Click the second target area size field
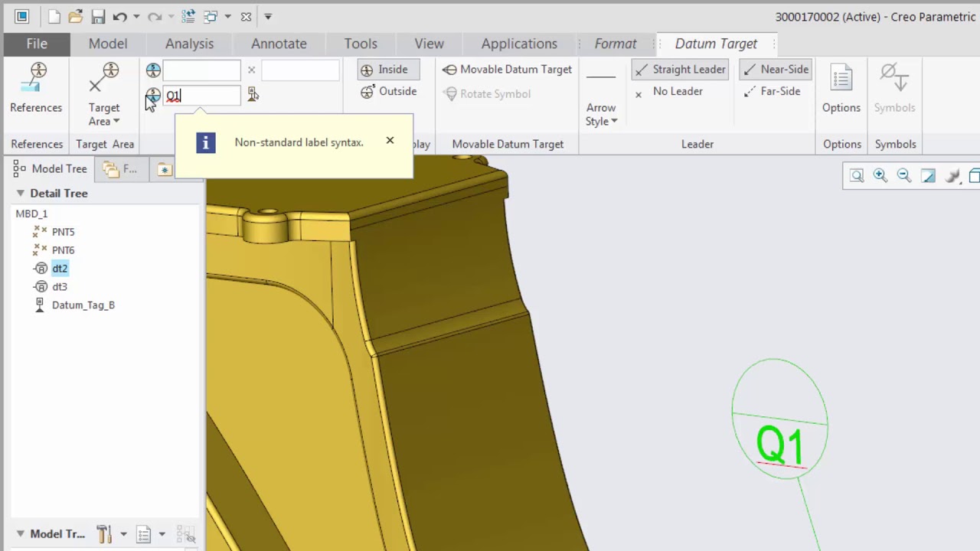Screen dimensions: 980x551 coord(300,70)
